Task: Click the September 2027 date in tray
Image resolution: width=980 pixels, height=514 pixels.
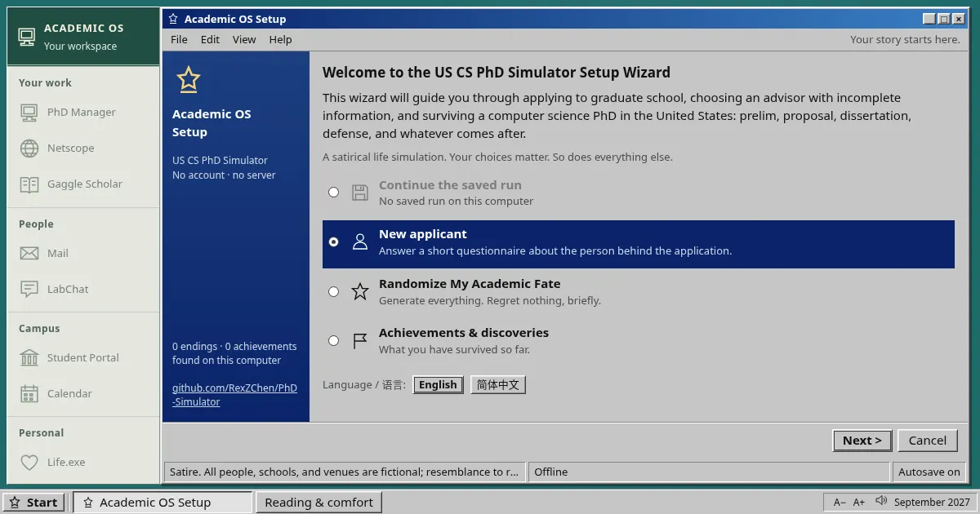Action: click(932, 503)
